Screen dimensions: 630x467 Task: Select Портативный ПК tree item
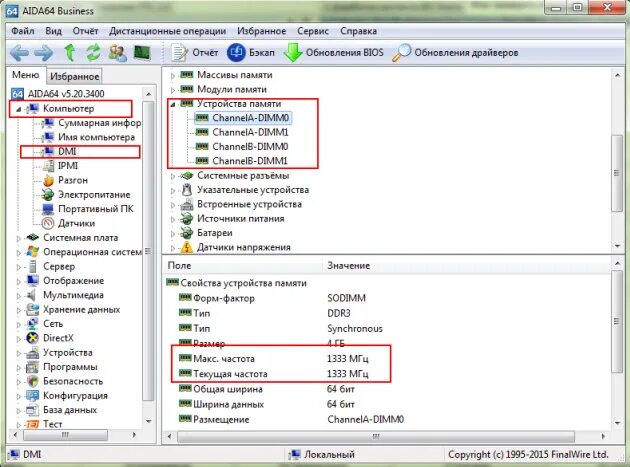pyautogui.click(x=96, y=209)
